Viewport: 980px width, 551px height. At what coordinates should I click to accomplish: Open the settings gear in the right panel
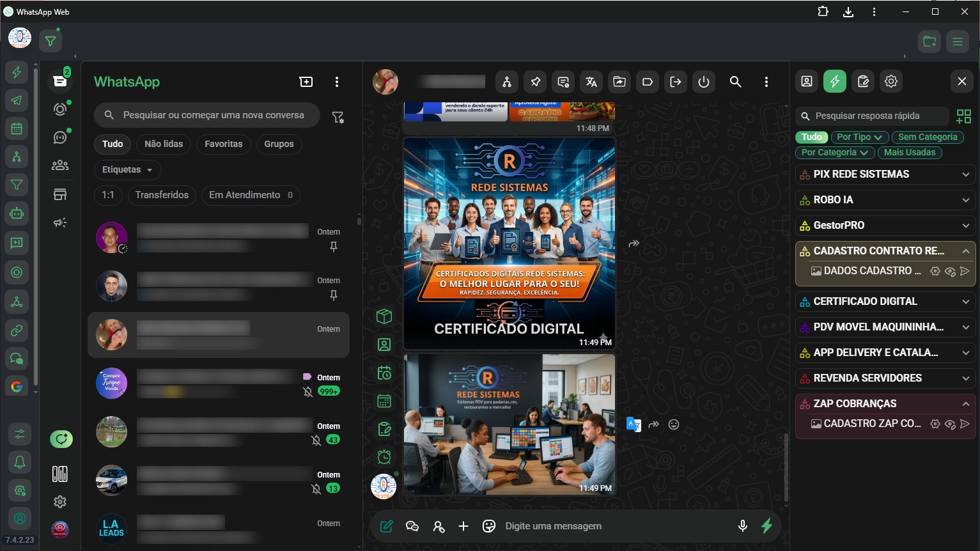[x=891, y=81]
